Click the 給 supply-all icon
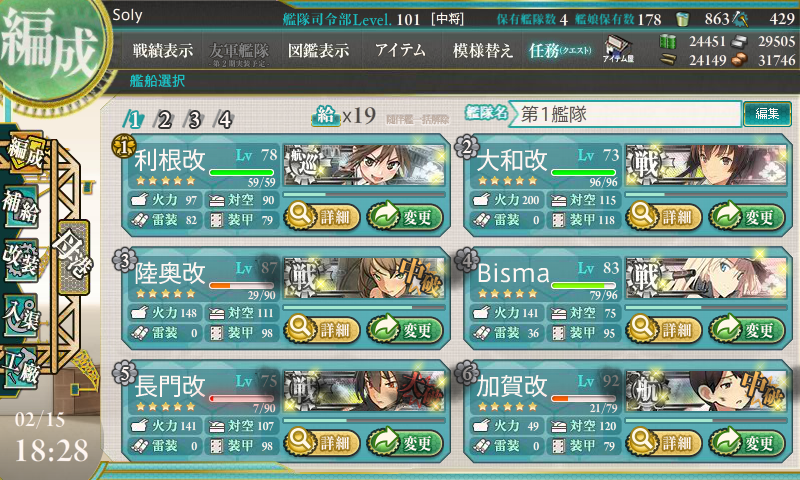This screenshot has width=800, height=480. (x=325, y=115)
